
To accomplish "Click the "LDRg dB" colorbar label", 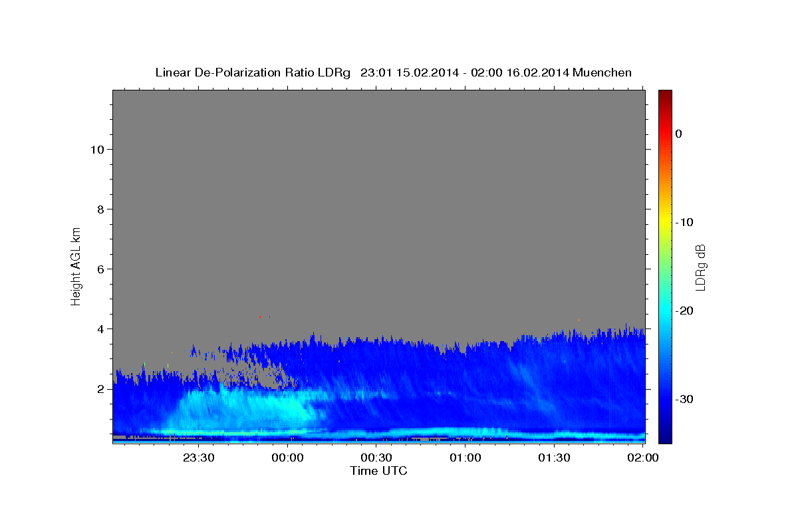I will point(700,267).
